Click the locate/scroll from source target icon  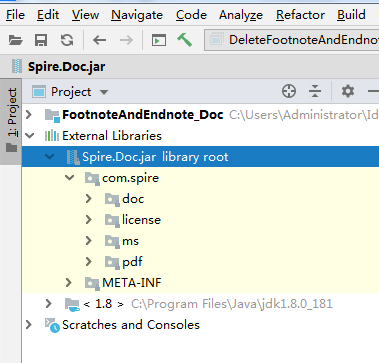[x=289, y=91]
